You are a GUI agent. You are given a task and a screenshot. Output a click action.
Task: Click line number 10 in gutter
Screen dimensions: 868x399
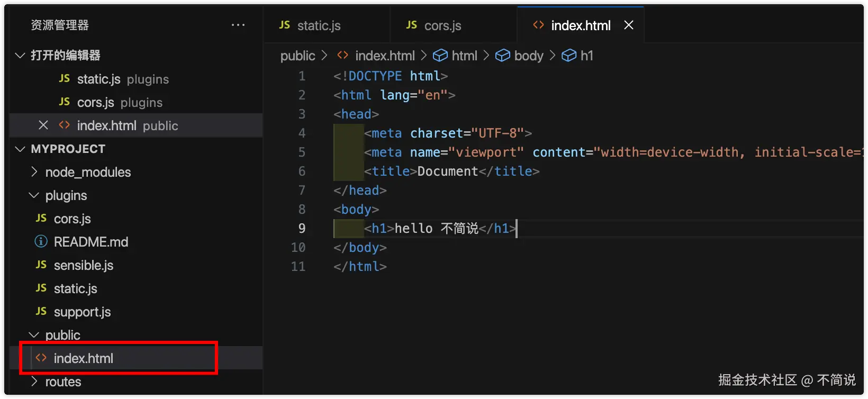pyautogui.click(x=298, y=248)
